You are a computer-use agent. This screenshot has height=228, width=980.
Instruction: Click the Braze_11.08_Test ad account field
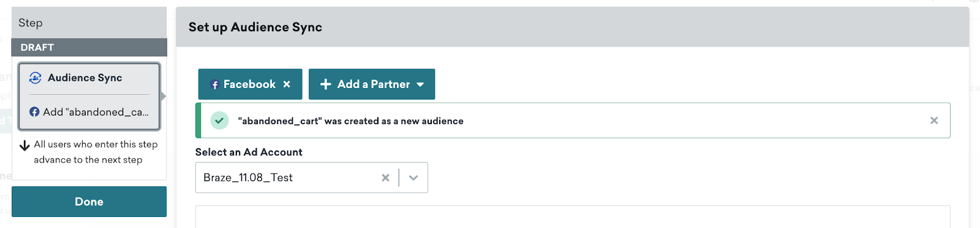point(311,178)
